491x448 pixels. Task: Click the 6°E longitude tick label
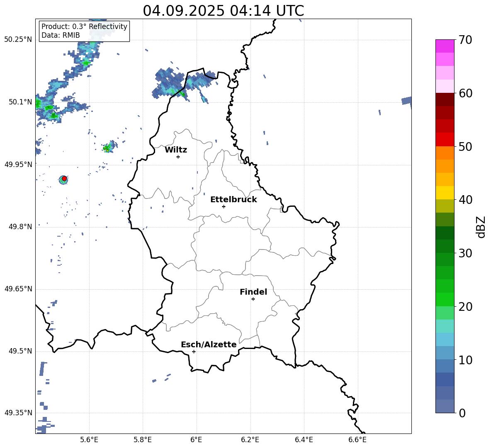pos(196,440)
